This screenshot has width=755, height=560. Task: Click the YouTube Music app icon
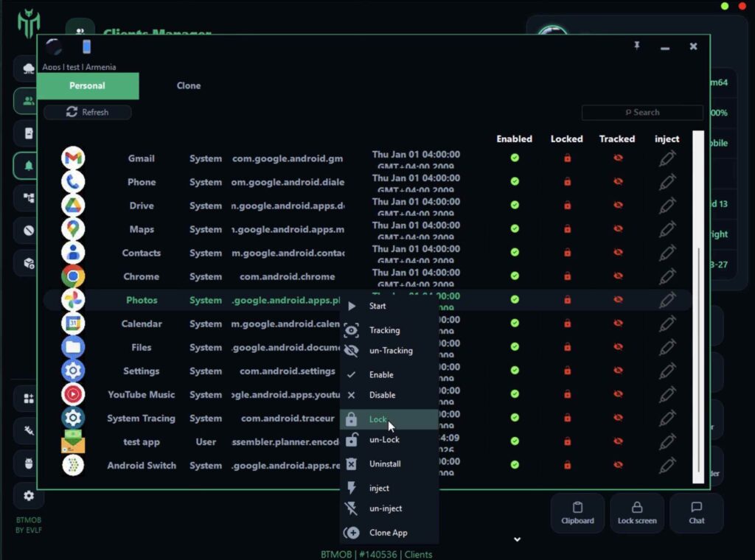click(x=73, y=394)
